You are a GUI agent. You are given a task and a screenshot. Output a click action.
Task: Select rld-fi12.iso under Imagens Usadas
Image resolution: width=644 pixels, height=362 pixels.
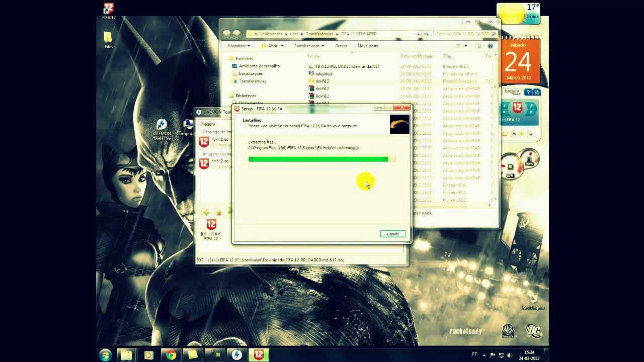point(214,163)
